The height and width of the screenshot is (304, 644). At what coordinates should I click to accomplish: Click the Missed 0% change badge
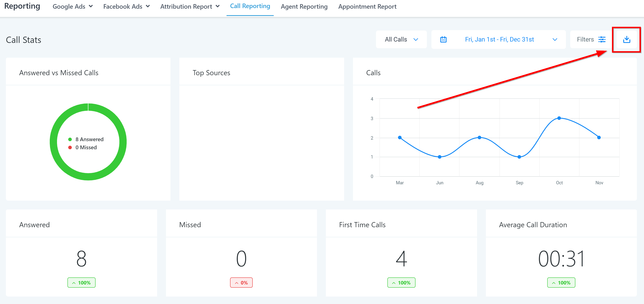[241, 283]
